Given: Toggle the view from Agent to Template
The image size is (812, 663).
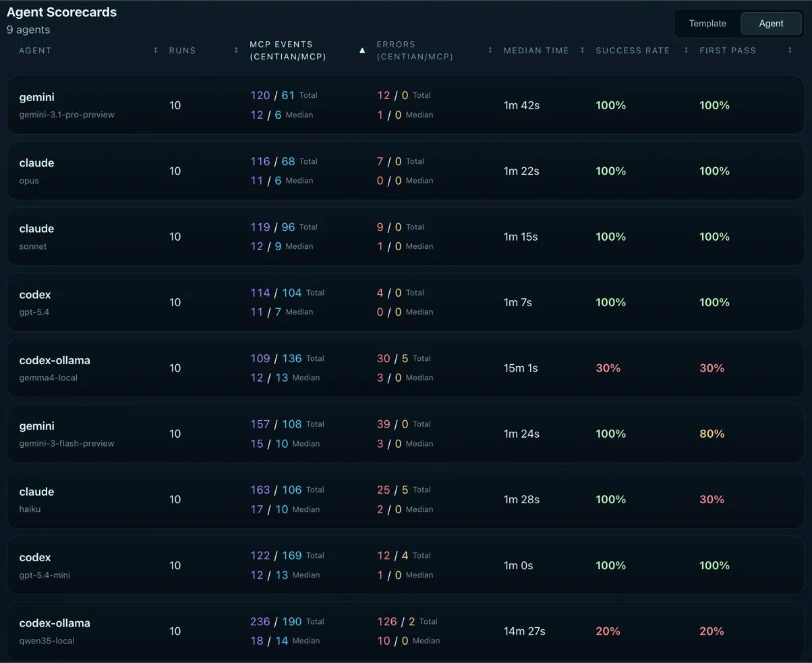Looking at the screenshot, I should 707,23.
